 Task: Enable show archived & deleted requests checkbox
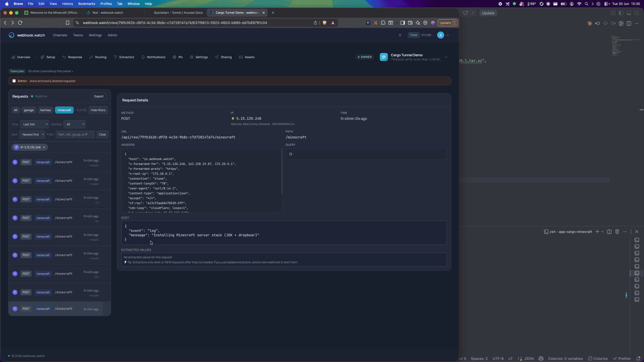[x=14, y=81]
